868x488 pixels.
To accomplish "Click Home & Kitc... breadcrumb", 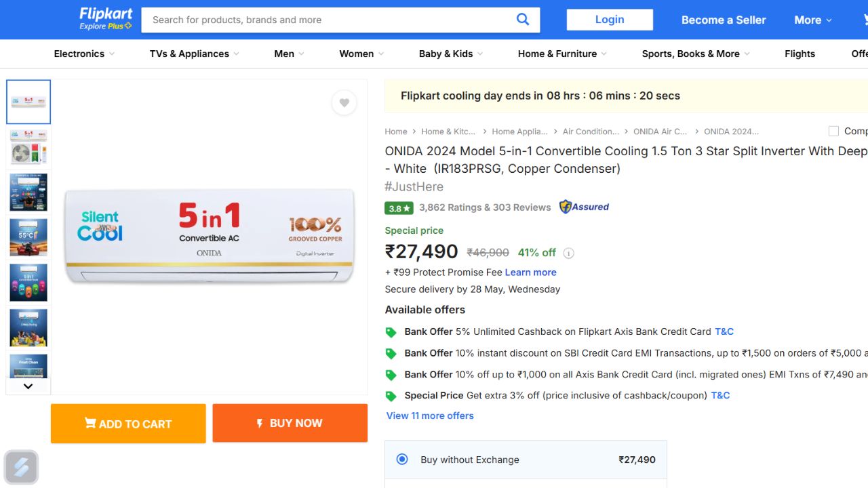I will click(448, 131).
